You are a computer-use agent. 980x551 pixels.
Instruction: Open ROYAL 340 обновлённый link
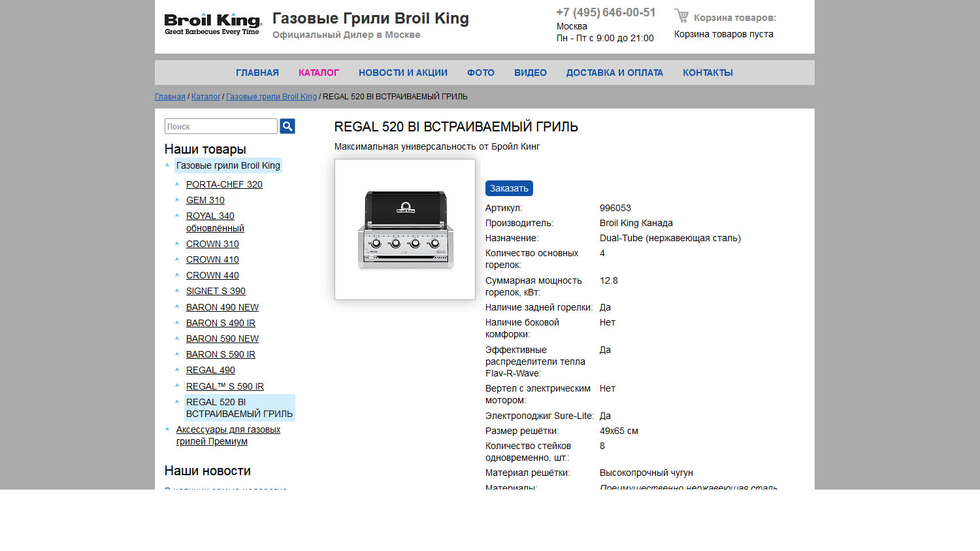(215, 222)
